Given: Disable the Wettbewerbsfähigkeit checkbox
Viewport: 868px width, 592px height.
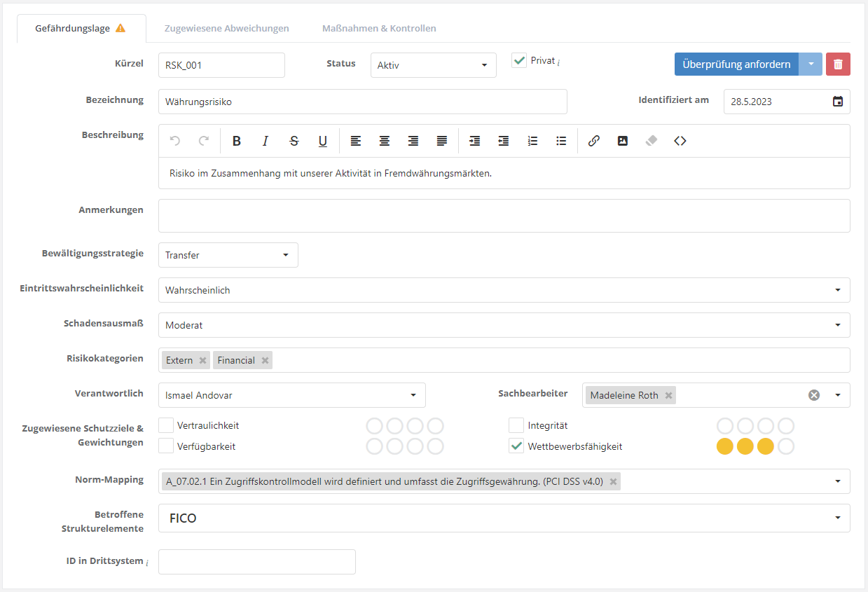Looking at the screenshot, I should coord(516,446).
